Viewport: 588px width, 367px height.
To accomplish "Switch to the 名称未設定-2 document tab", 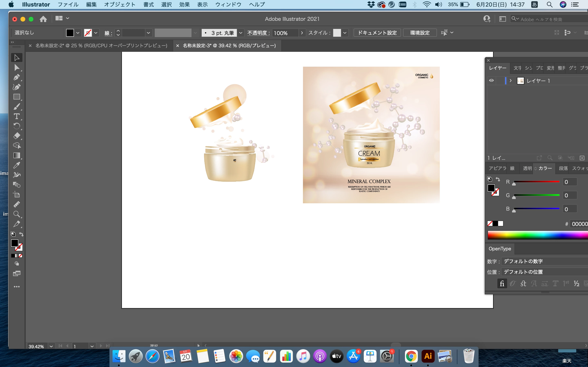I will click(x=101, y=46).
